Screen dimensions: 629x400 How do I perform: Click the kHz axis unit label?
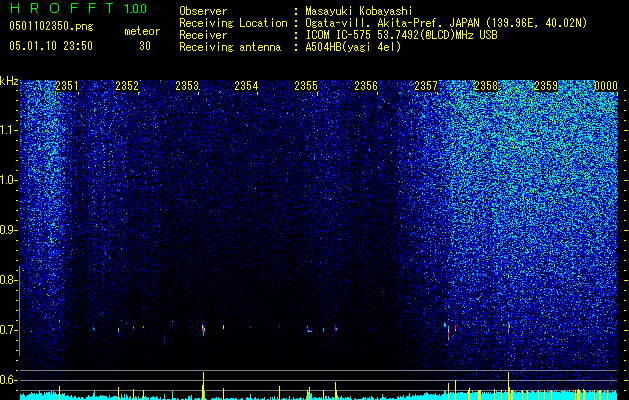[9, 81]
